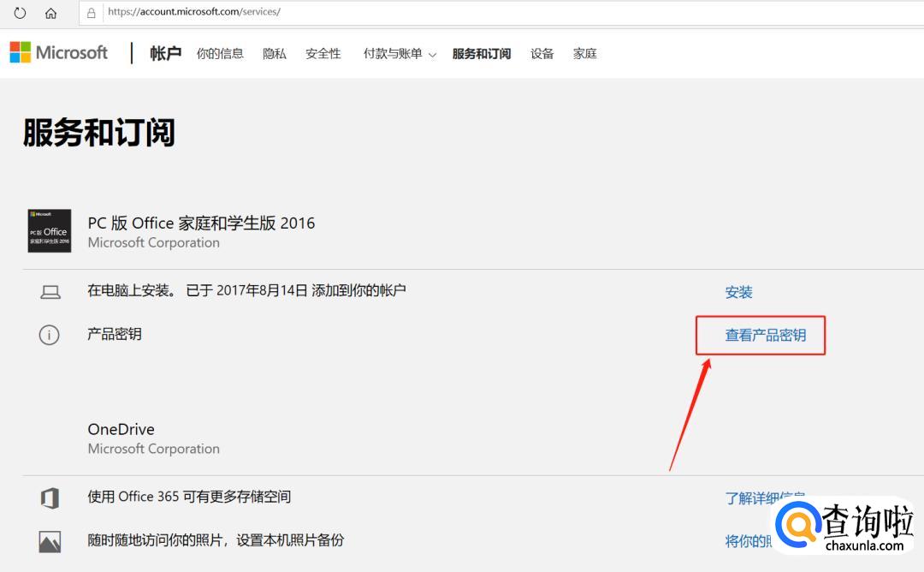This screenshot has width=924, height=572.
Task: Click the info icon beside 产品密钥
Action: pos(49,335)
